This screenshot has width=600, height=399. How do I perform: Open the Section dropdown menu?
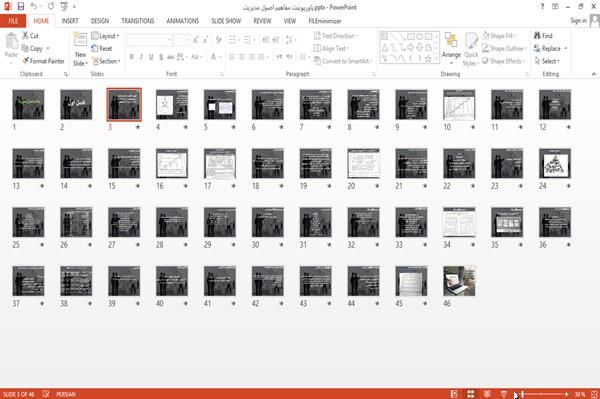click(x=106, y=61)
